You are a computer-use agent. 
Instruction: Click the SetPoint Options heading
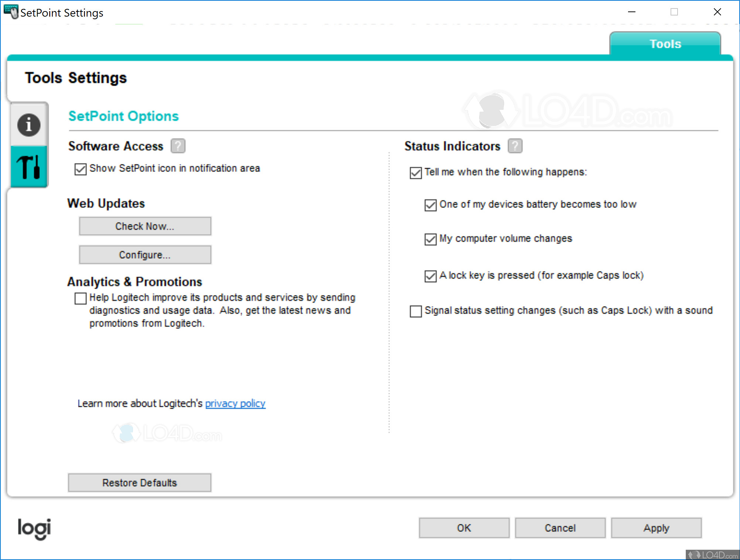(123, 116)
